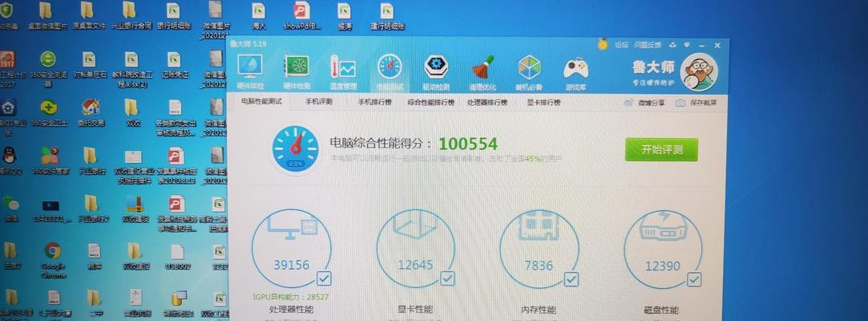This screenshot has height=321, width=868.
Task: Click graphics card score 12645
Action: [415, 265]
